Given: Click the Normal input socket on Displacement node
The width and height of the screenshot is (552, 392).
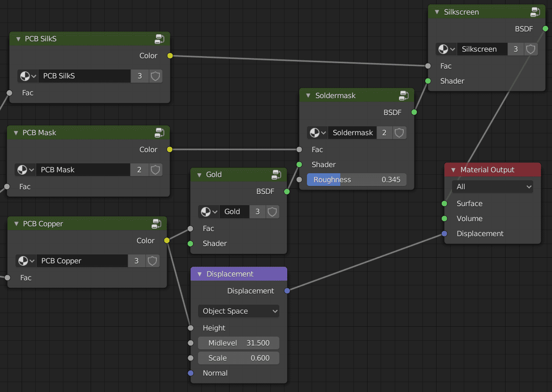Looking at the screenshot, I should coord(191,373).
